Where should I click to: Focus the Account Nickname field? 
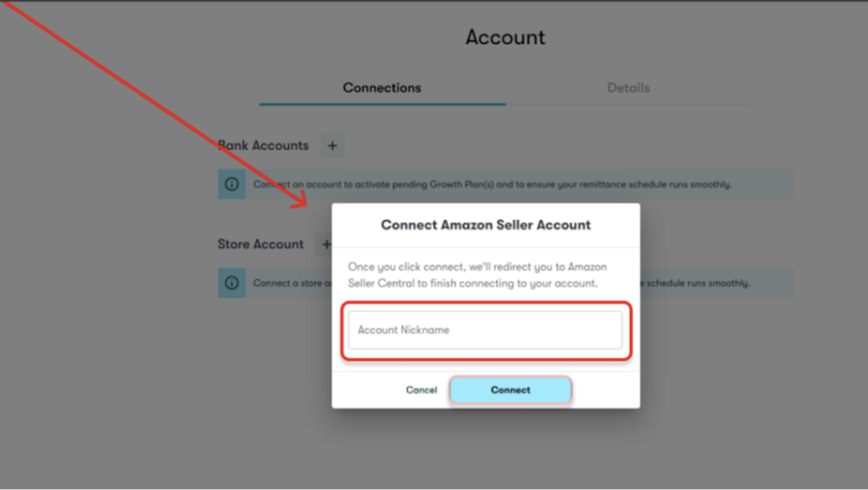pyautogui.click(x=486, y=330)
